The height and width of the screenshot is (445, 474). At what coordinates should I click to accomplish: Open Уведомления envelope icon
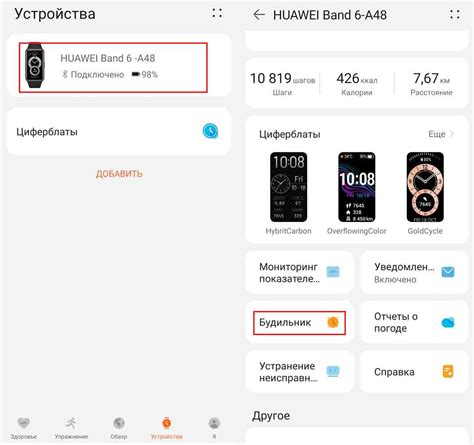tap(448, 272)
